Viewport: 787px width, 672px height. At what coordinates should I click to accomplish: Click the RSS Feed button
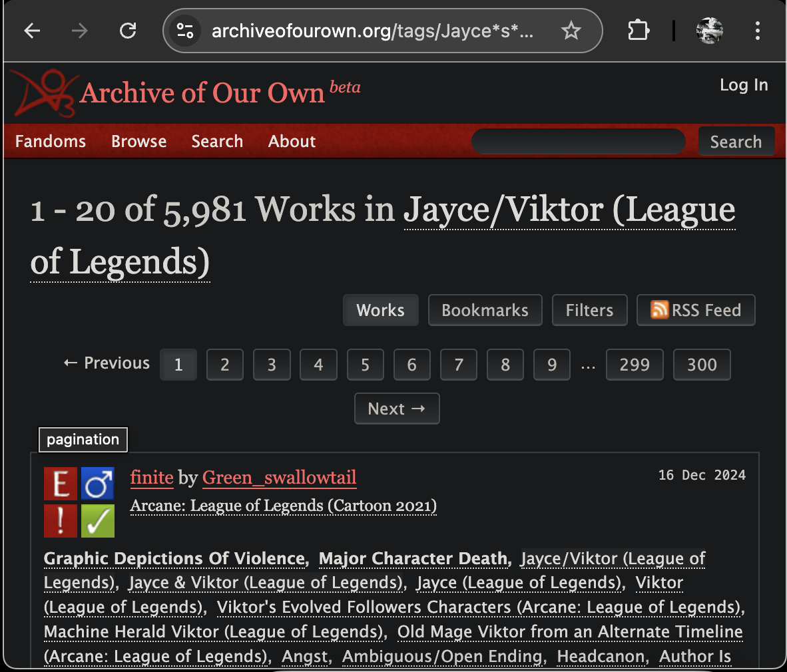pos(696,311)
